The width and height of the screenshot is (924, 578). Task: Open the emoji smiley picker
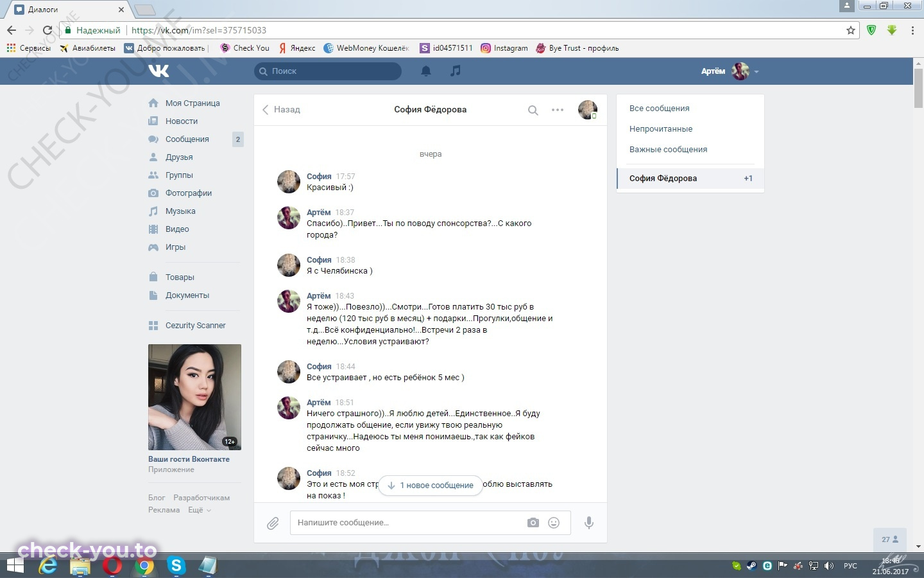click(554, 523)
